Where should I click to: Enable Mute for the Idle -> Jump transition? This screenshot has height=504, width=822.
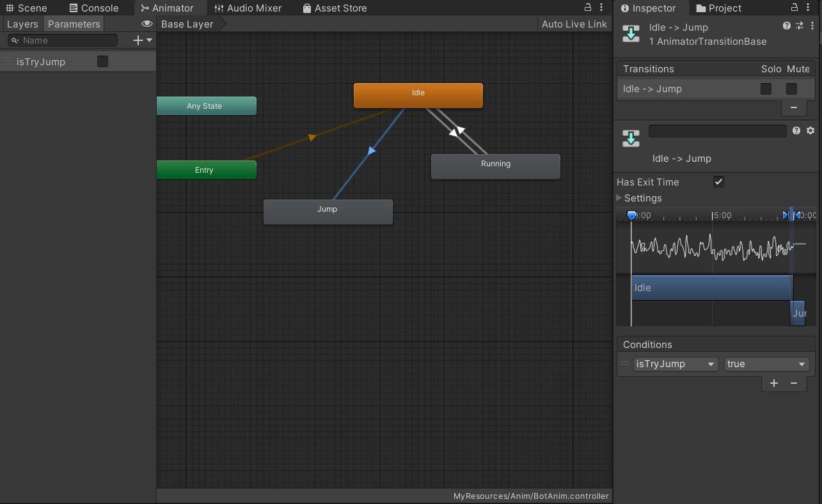pyautogui.click(x=791, y=89)
